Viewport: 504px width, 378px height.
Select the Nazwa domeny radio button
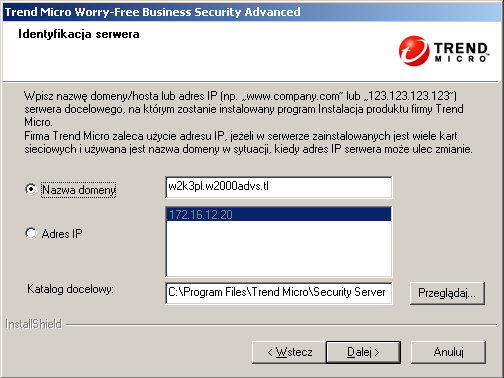pos(31,189)
